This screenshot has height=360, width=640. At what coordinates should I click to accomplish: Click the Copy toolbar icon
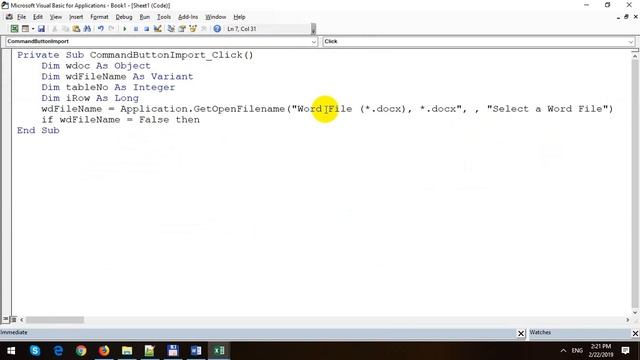click(65, 29)
